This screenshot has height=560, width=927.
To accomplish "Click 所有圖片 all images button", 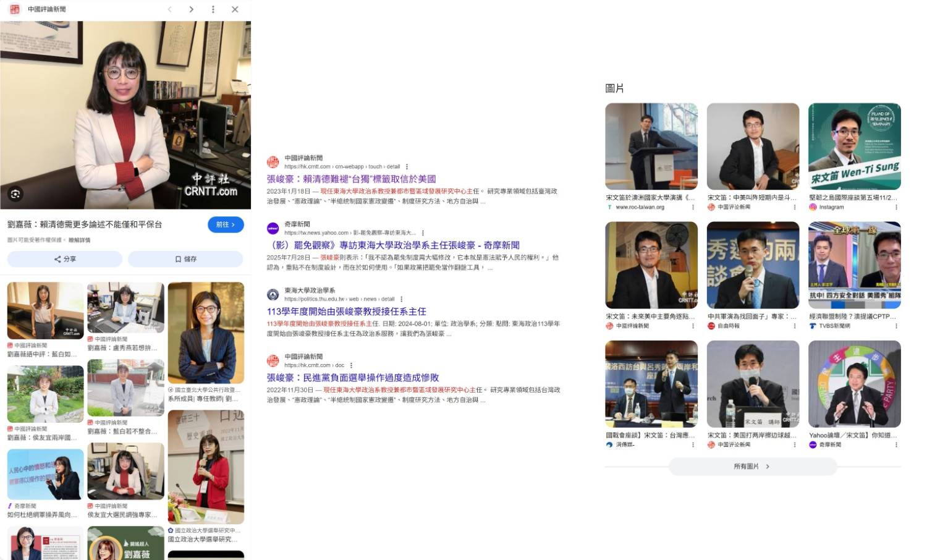I will click(752, 467).
